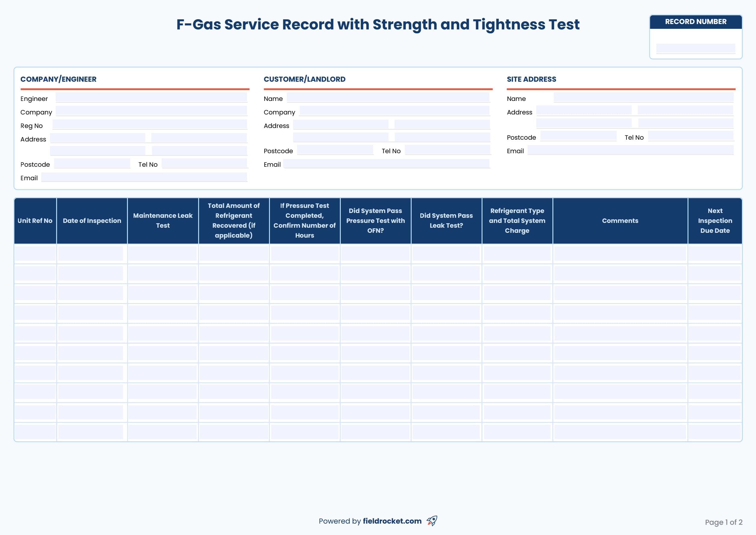Fill in the Engineer name field
This screenshot has width=756, height=535.
(151, 97)
